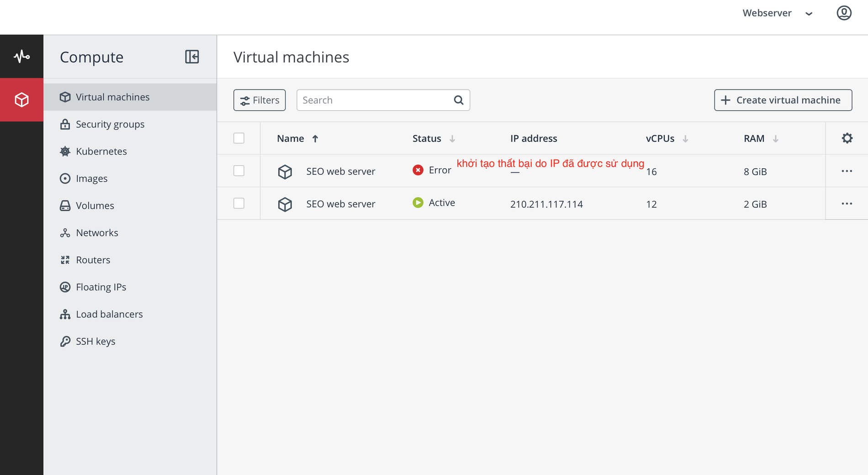
Task: Click the search magnifier icon
Action: click(x=458, y=100)
